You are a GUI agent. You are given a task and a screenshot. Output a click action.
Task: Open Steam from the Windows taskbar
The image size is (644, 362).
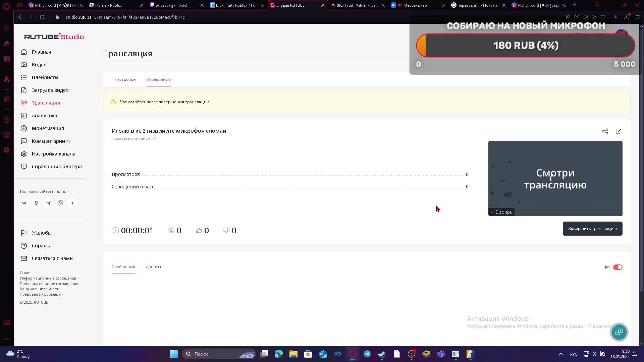click(382, 354)
